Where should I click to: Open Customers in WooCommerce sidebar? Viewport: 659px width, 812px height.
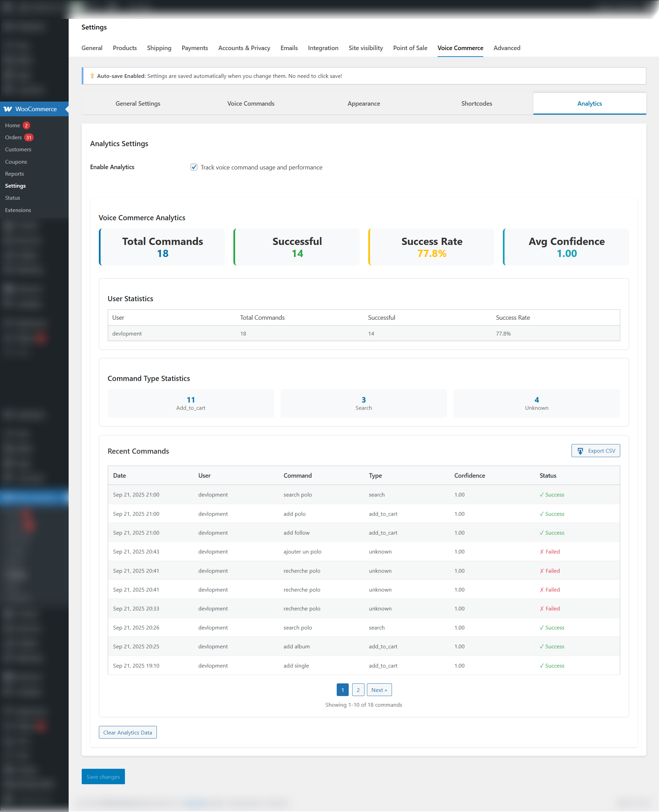pos(18,150)
